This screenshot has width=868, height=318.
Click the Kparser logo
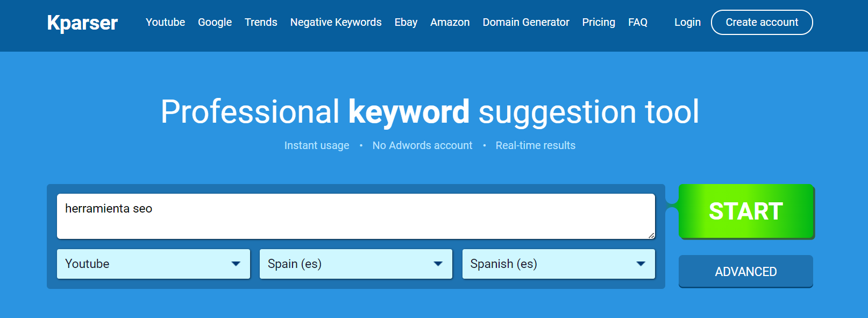[x=82, y=23]
